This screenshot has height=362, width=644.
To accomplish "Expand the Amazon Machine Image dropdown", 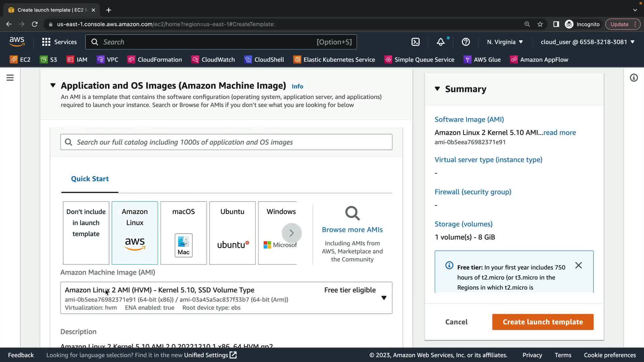I will point(384,298).
